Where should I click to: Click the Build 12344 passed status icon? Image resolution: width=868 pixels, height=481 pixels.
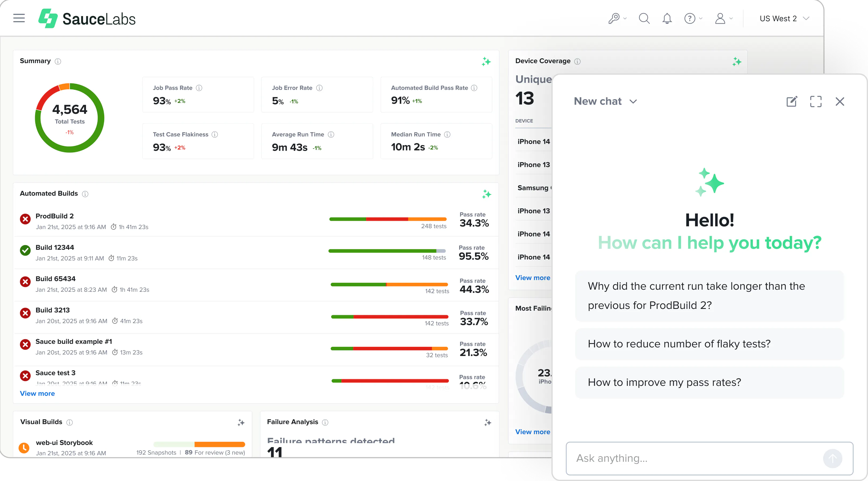pyautogui.click(x=25, y=250)
